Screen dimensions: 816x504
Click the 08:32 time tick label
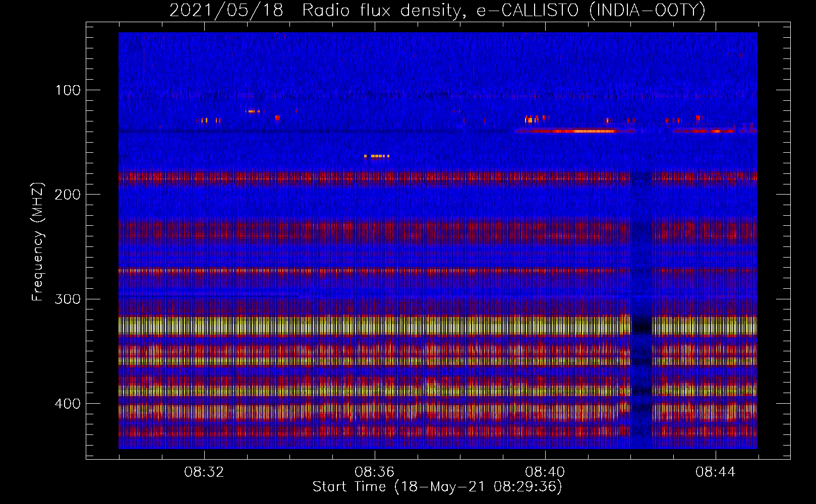click(x=204, y=472)
